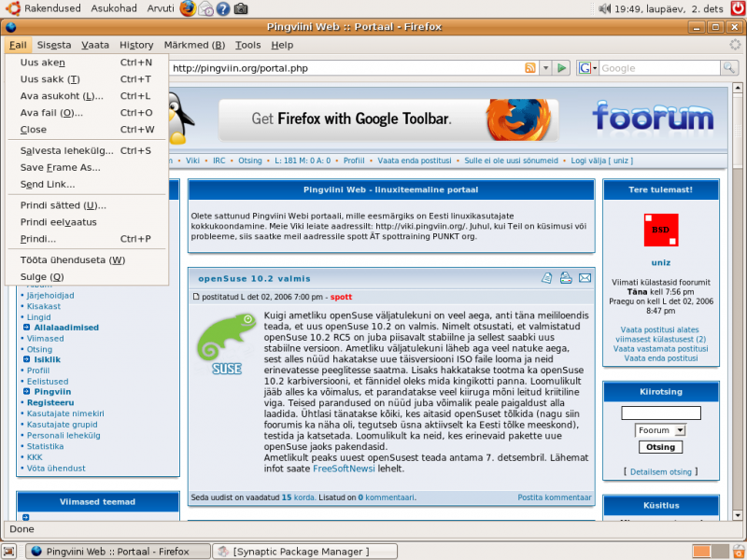Open the Detailsem otsing link

tap(661, 472)
